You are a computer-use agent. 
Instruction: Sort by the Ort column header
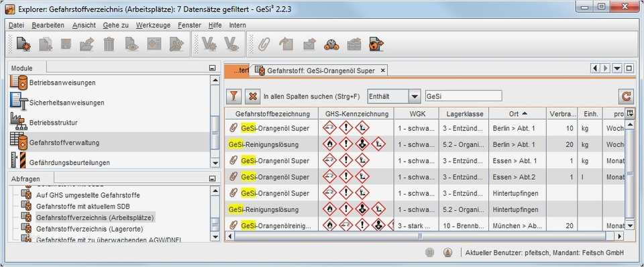(517, 114)
